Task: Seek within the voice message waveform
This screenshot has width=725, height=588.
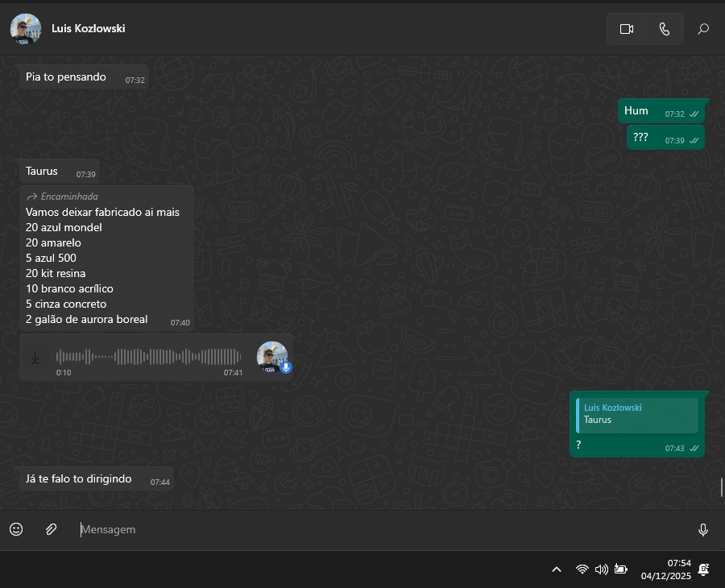Action: (148, 357)
